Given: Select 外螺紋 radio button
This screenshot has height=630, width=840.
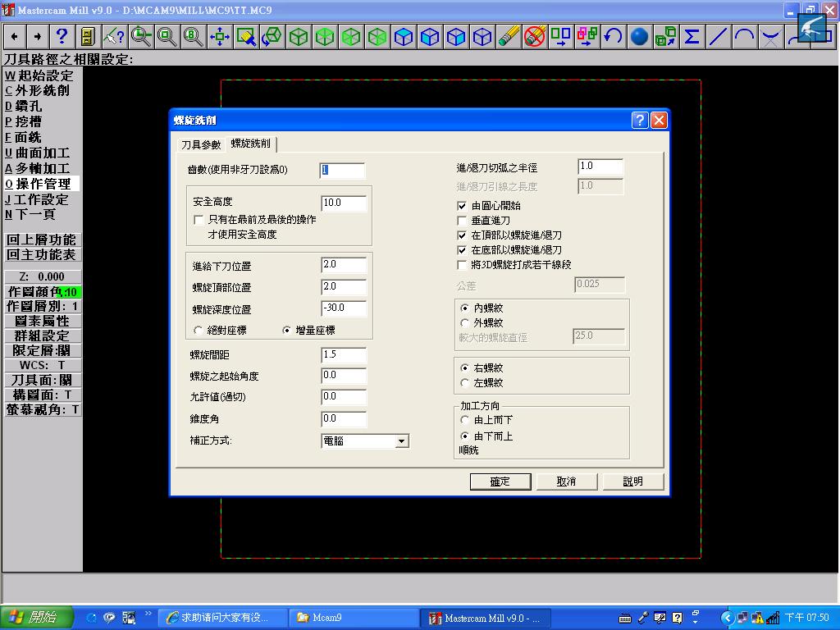Looking at the screenshot, I should click(x=464, y=323).
